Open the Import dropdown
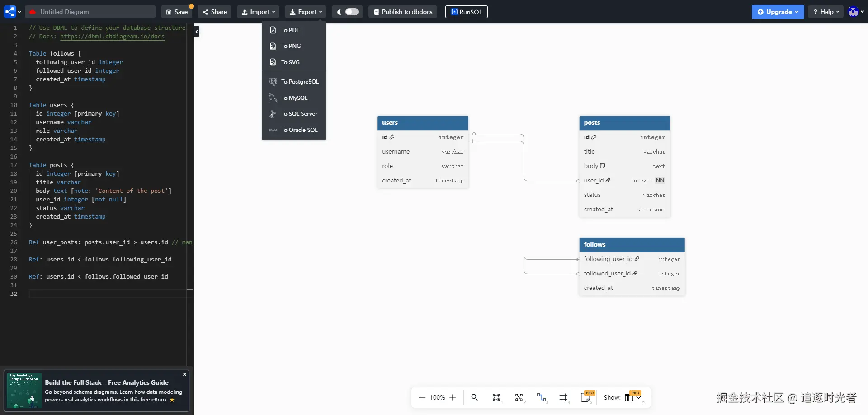This screenshot has width=868, height=415. click(258, 12)
